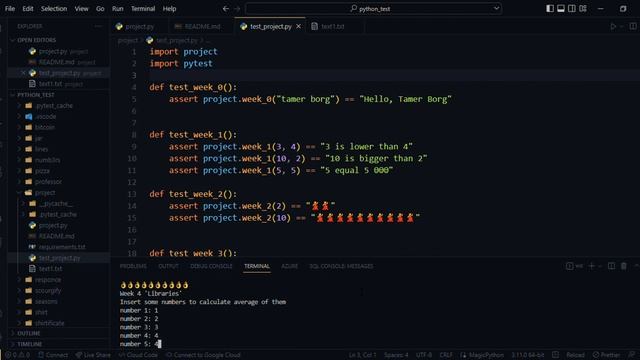The height and width of the screenshot is (360, 640).
Task: Open the errors and warnings status indicator
Action: [17, 355]
